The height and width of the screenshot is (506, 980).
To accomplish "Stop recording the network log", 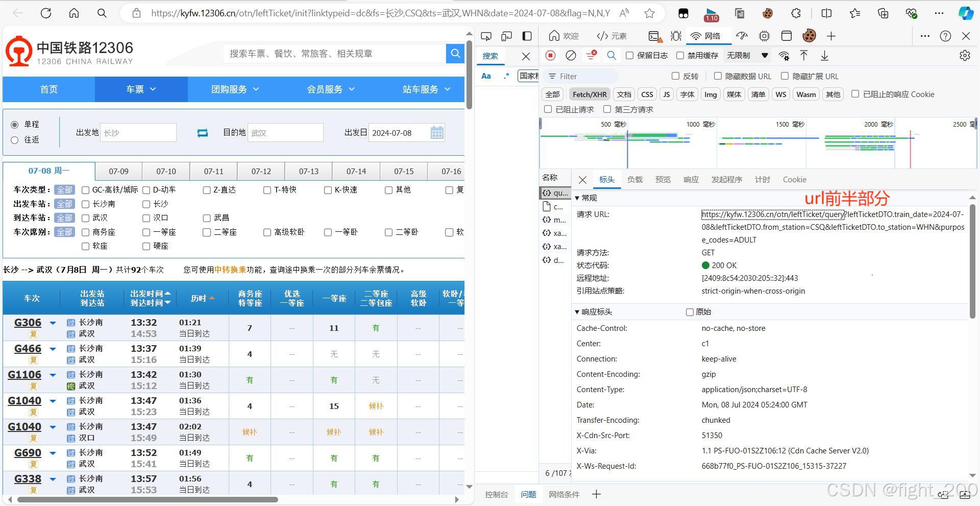I will [550, 55].
